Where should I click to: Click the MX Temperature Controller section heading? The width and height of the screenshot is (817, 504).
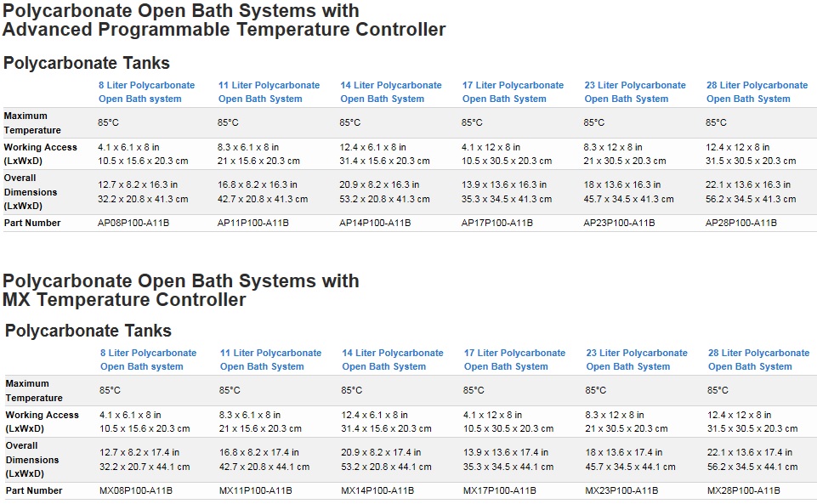click(181, 290)
